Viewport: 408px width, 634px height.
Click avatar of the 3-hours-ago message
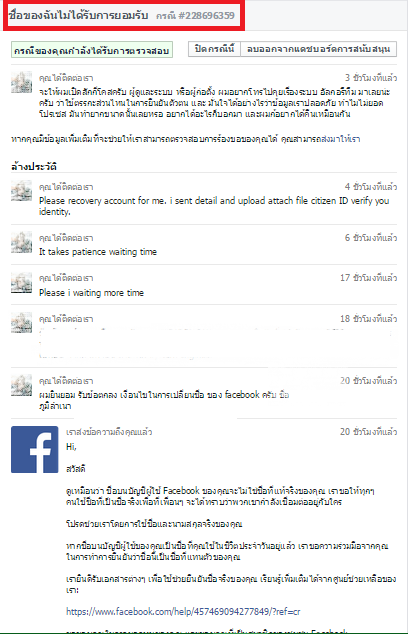(21, 82)
